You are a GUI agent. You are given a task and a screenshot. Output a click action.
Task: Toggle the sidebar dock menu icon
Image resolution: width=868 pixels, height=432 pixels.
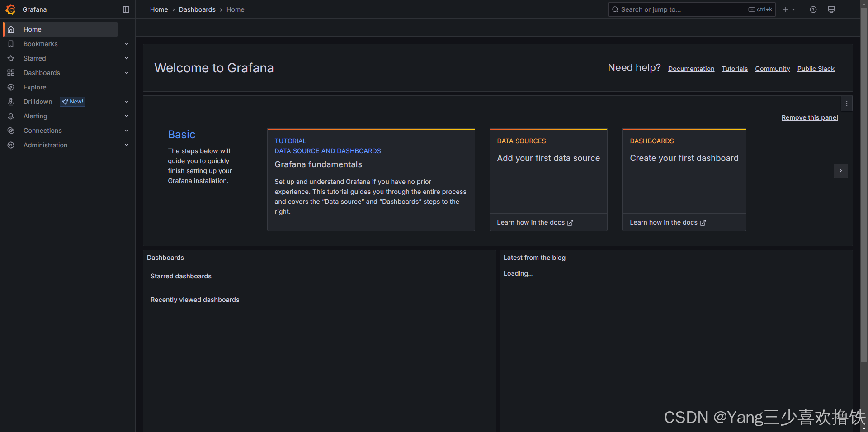[126, 9]
